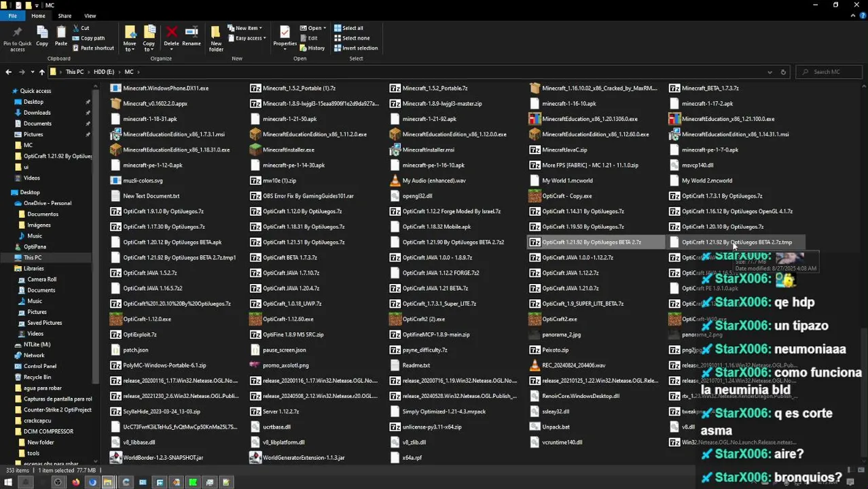Image resolution: width=868 pixels, height=489 pixels.
Task: Open Downloads in the navigation pane
Action: point(37,113)
